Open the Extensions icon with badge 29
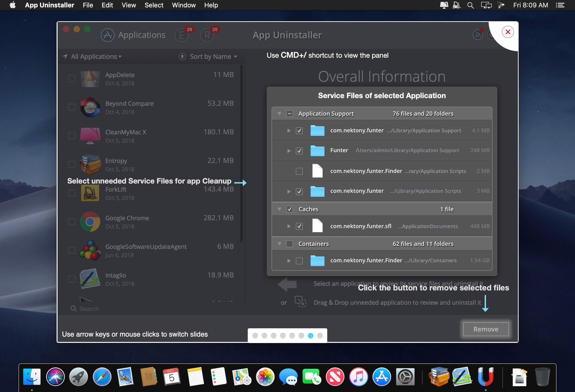 (182, 35)
